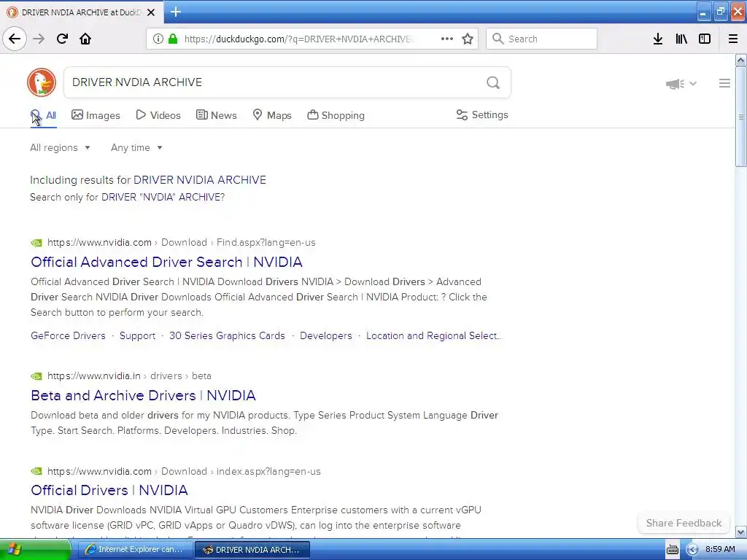Open DuckDuckGo side hamburger menu

coord(724,83)
